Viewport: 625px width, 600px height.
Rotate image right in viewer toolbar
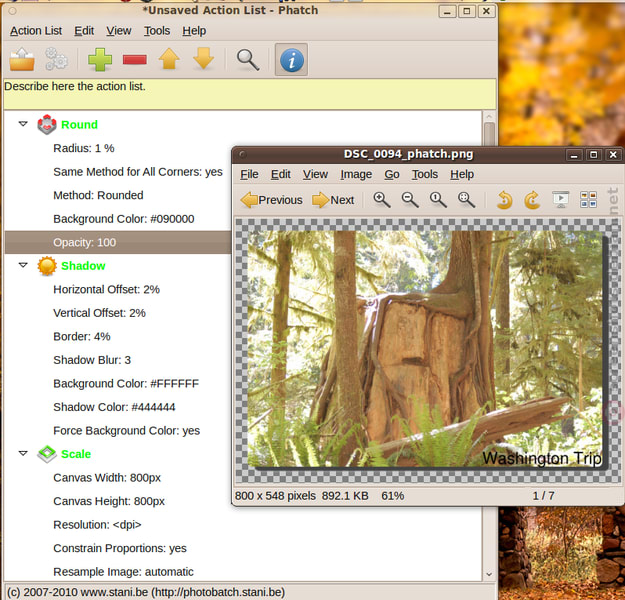(x=532, y=200)
